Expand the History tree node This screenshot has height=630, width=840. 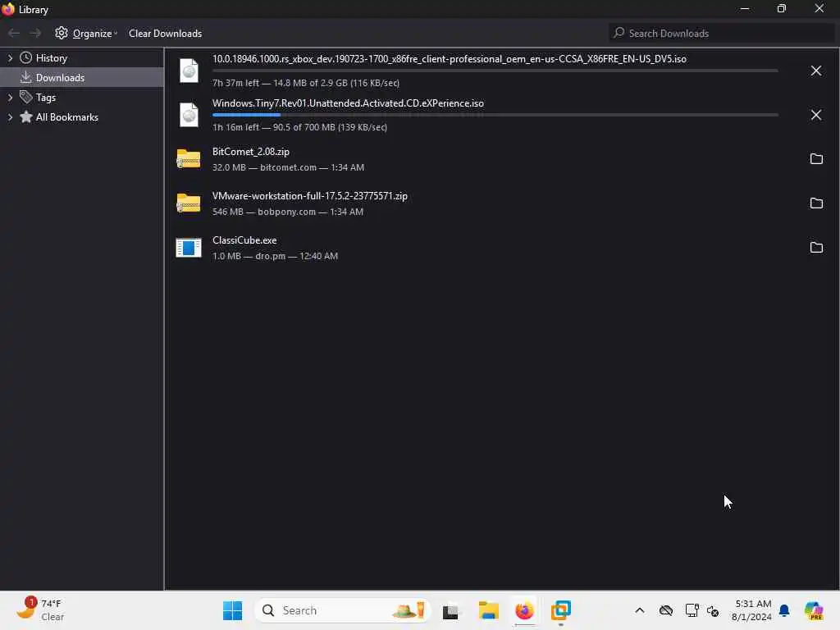10,58
